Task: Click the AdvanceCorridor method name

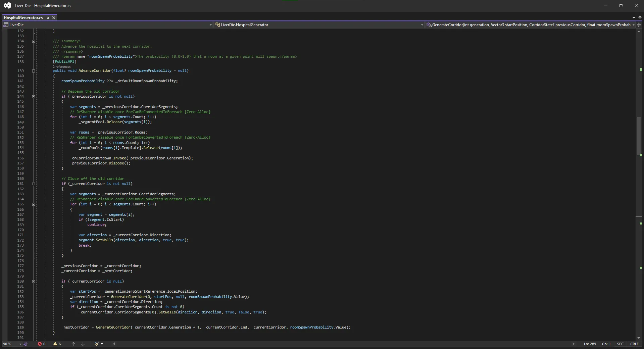Action: [95, 71]
